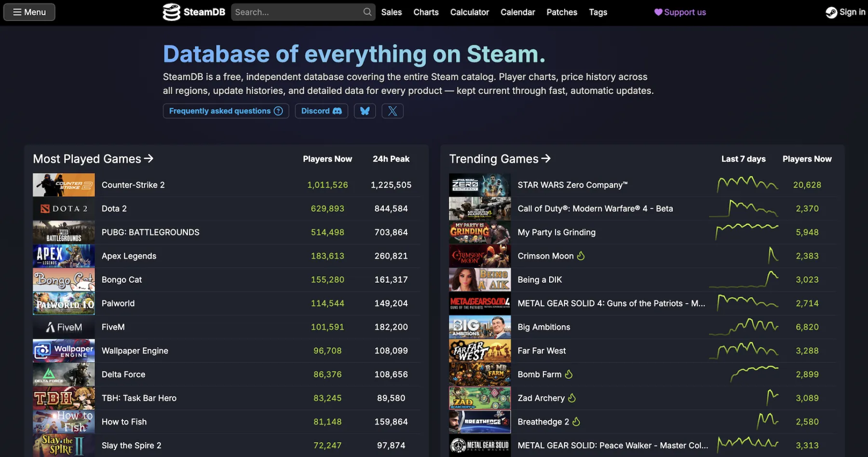Click the Apex Legends thumbnail
The width and height of the screenshot is (868, 457).
point(64,256)
